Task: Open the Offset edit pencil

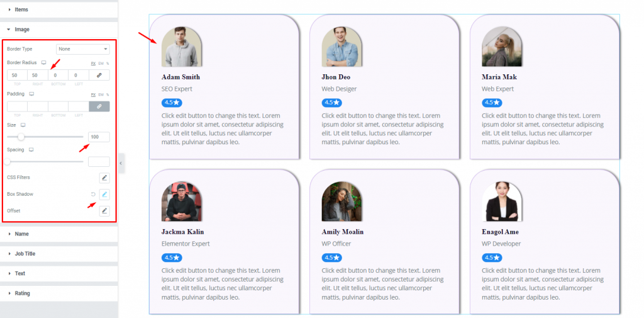Action: (x=104, y=210)
